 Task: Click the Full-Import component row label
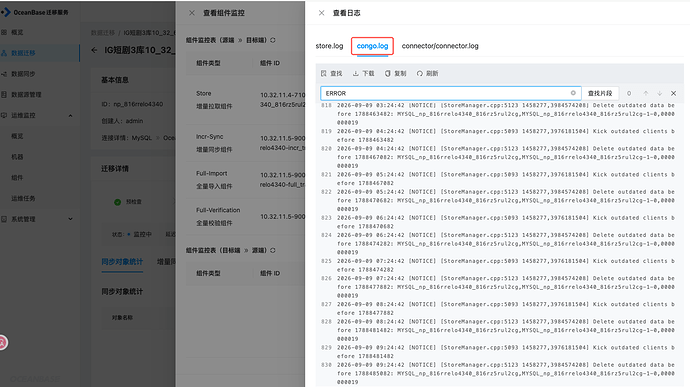tap(211, 173)
